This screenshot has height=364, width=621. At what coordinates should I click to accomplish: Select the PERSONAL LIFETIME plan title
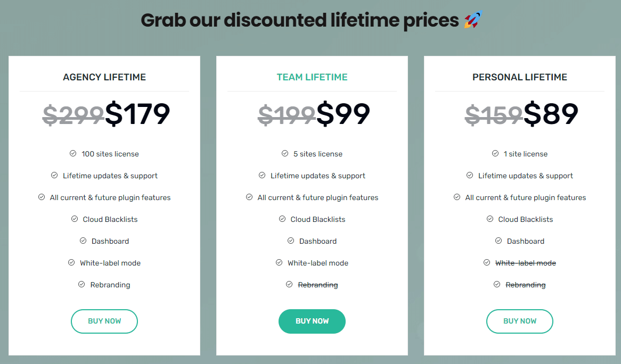520,77
